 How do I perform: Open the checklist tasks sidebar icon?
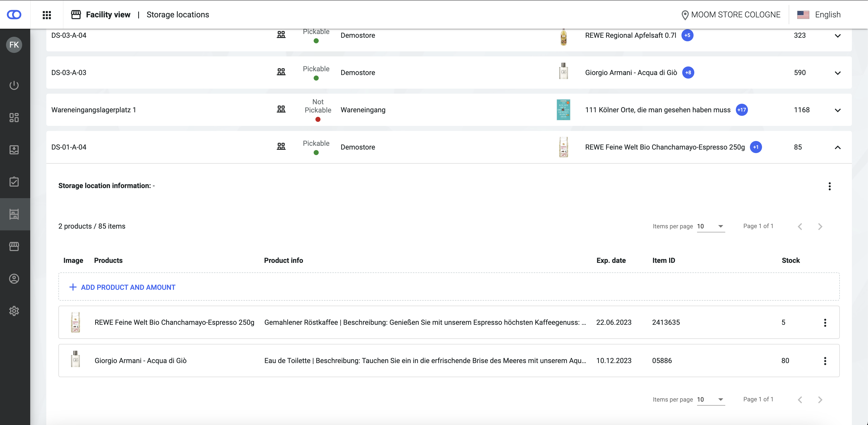coord(14,182)
